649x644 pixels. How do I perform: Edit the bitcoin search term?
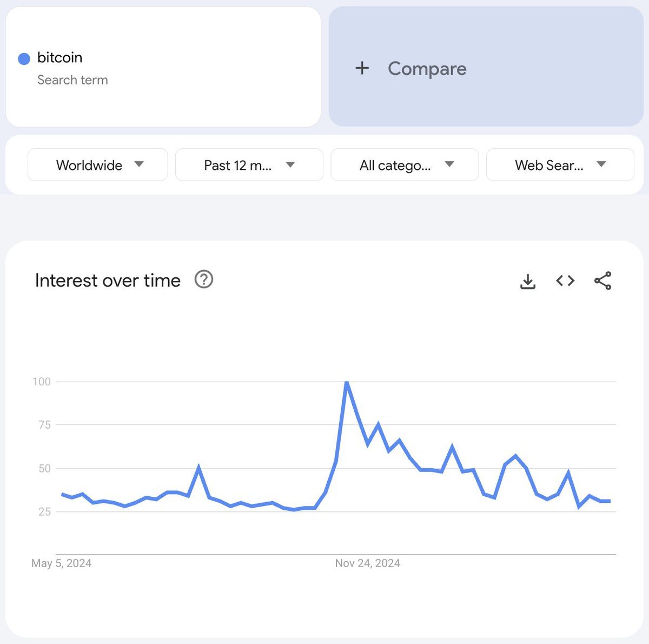pyautogui.click(x=59, y=57)
